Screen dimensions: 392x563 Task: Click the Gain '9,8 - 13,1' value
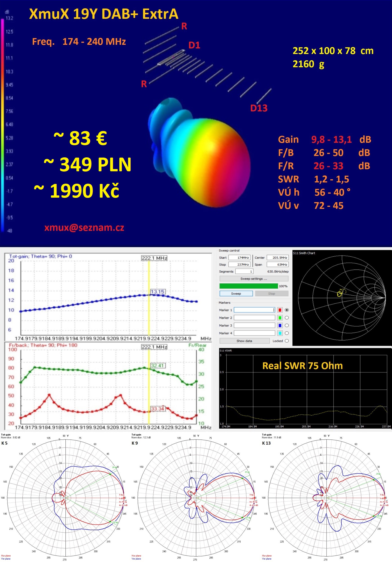click(x=332, y=140)
